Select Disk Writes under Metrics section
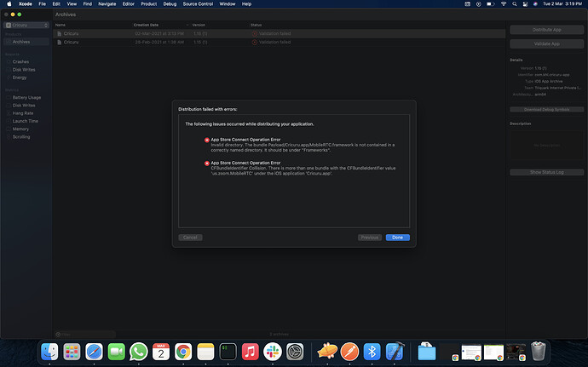588x367 pixels. pyautogui.click(x=24, y=105)
